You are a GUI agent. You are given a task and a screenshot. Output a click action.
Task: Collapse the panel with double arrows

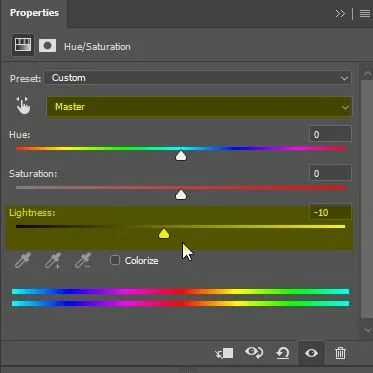tap(340, 14)
